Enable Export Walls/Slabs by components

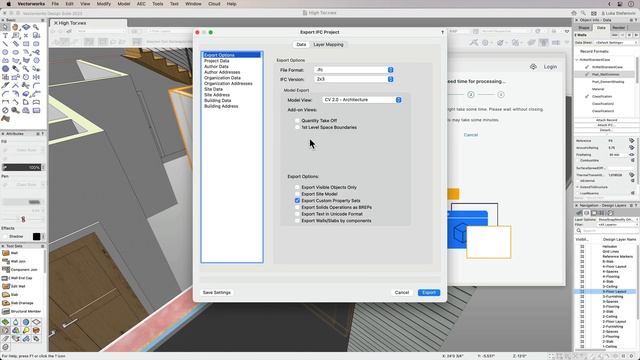pyautogui.click(x=297, y=220)
